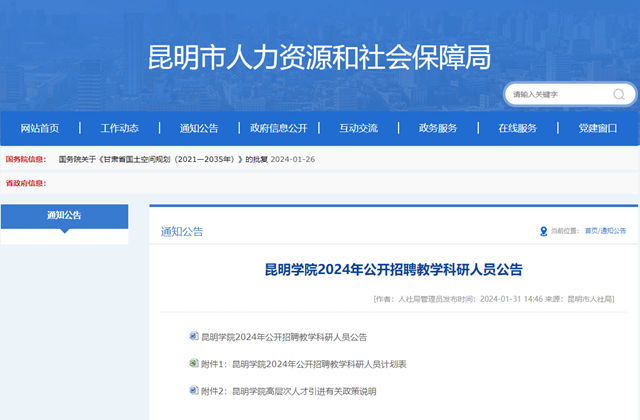Viewport: 640px width, 420px height.
Task: Open 附件1：昆明学院2024年公开招聘教学科研人员计划表
Action: [x=304, y=364]
